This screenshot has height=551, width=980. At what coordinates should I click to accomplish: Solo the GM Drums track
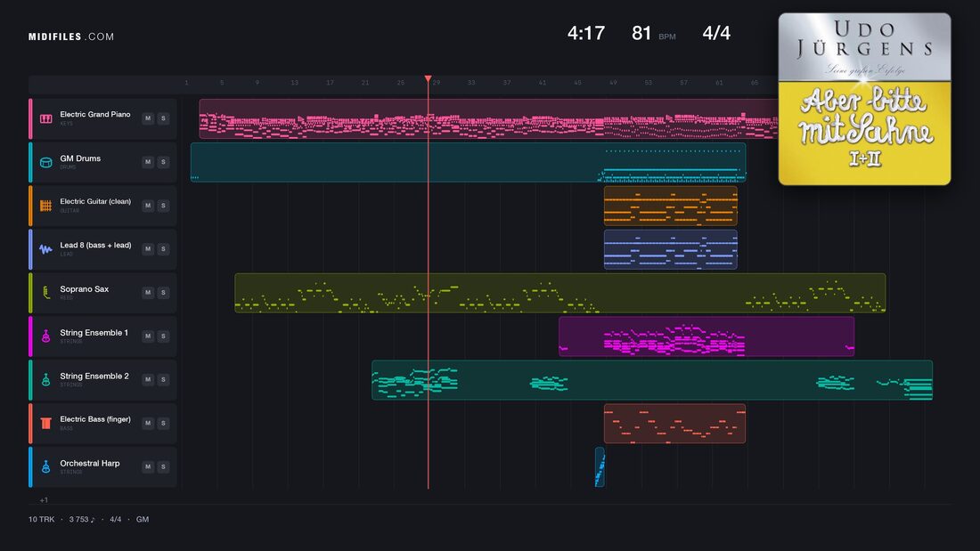tap(163, 162)
